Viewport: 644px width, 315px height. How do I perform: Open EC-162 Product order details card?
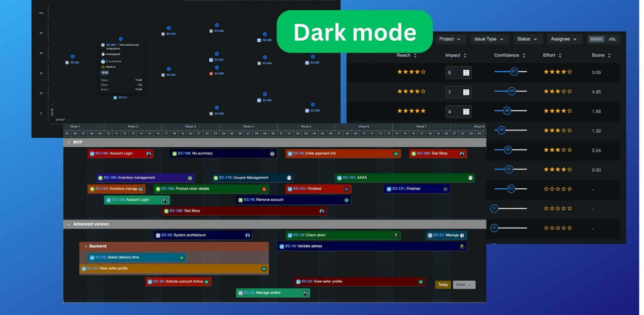tap(211, 189)
